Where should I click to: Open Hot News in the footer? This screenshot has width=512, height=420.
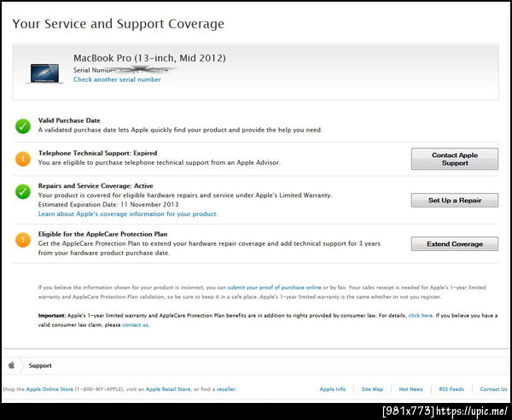pos(410,389)
